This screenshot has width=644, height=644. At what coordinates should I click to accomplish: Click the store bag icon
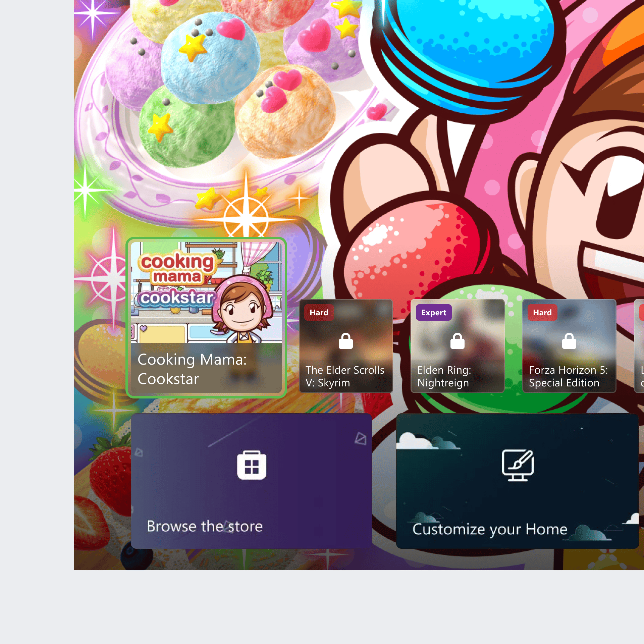pos(252,465)
